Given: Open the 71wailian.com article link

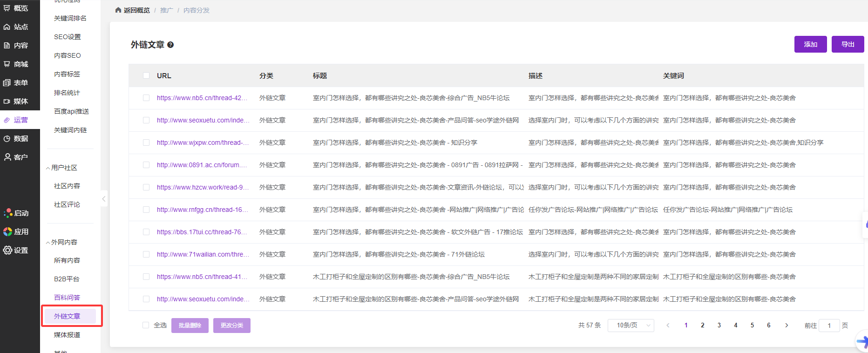Looking at the screenshot, I should (203, 254).
